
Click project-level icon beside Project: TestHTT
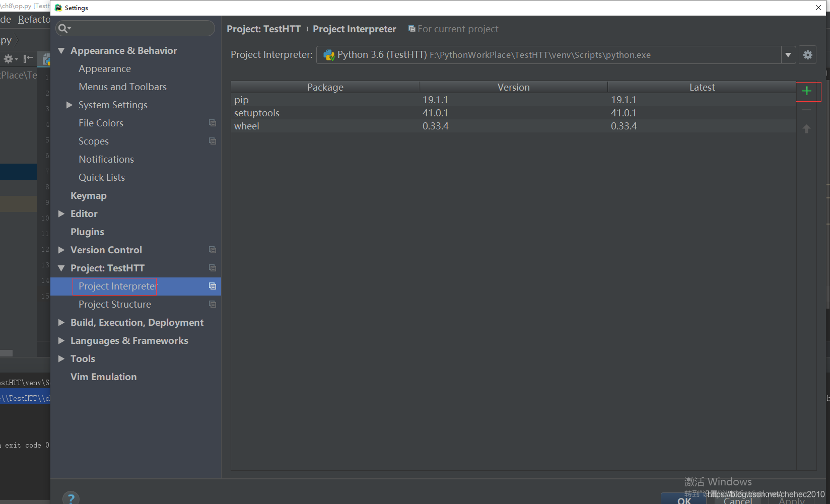click(x=213, y=268)
